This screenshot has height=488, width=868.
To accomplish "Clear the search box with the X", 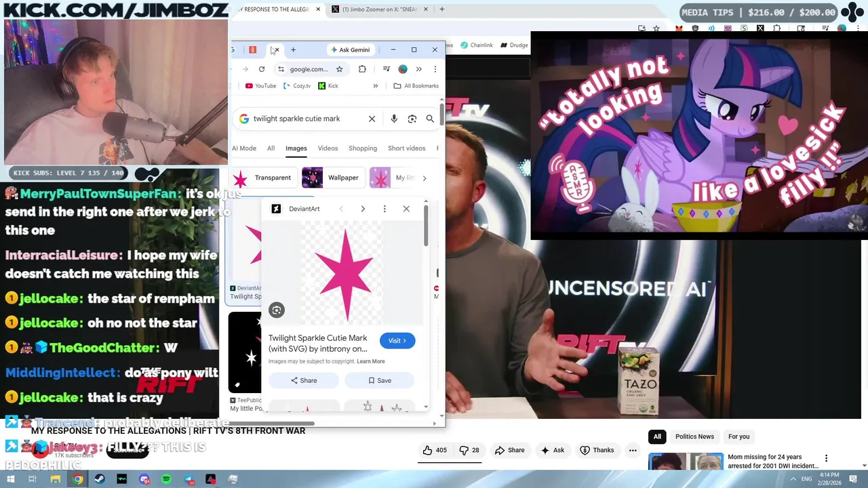I will [372, 119].
